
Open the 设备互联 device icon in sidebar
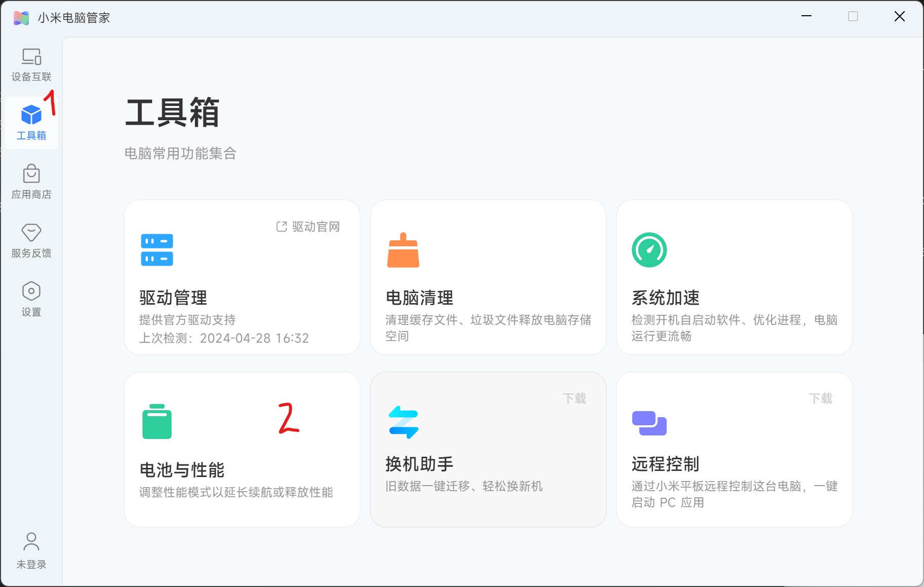[x=31, y=56]
